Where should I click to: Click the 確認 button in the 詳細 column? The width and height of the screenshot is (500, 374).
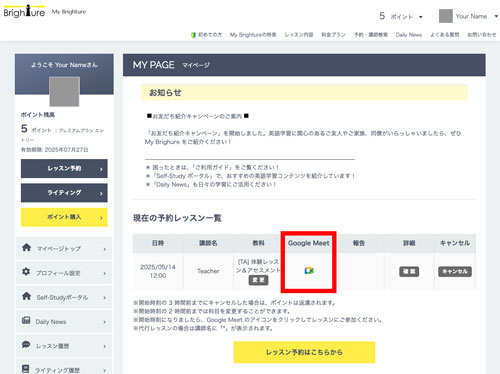(x=409, y=272)
